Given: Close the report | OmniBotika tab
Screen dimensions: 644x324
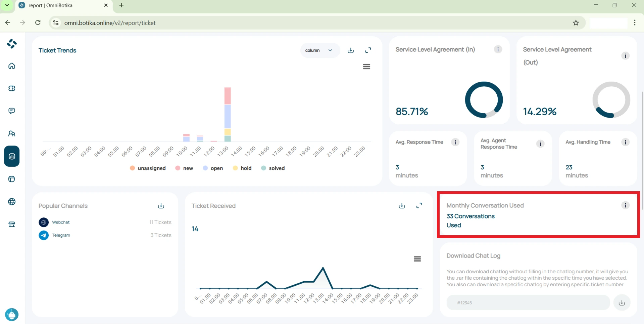Looking at the screenshot, I should [106, 5].
